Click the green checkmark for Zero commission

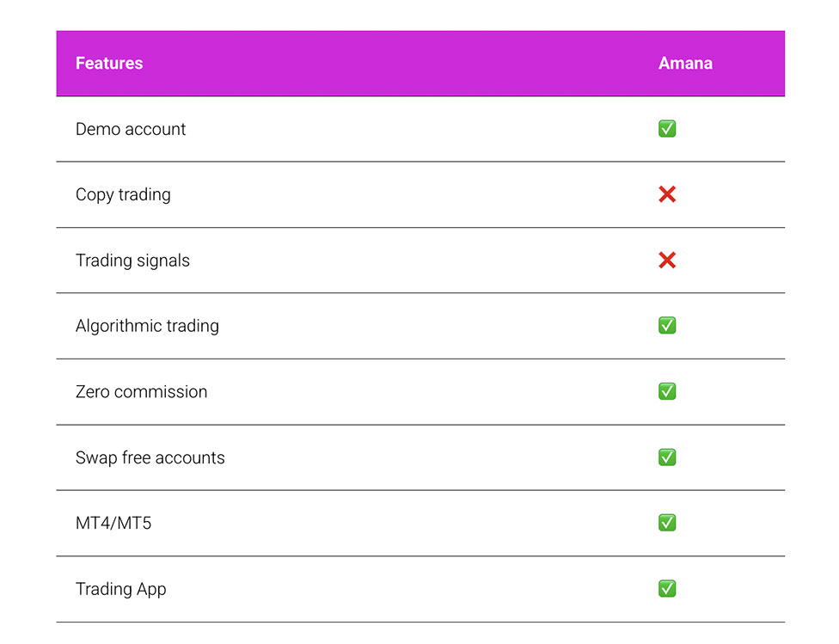[667, 391]
